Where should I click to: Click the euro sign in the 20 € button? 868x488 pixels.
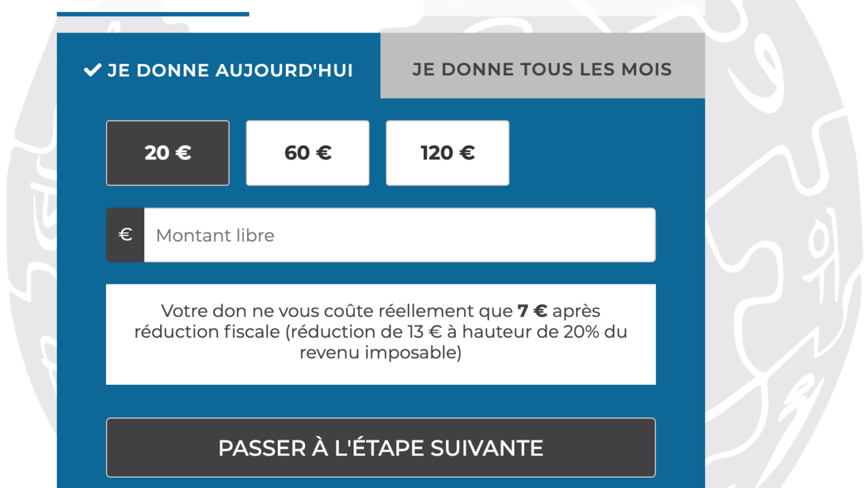184,153
